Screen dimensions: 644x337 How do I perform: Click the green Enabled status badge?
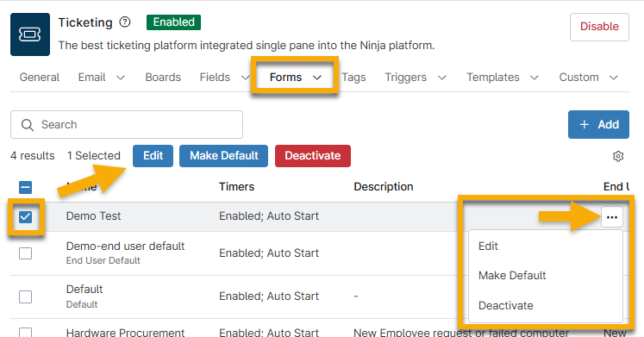pos(174,22)
